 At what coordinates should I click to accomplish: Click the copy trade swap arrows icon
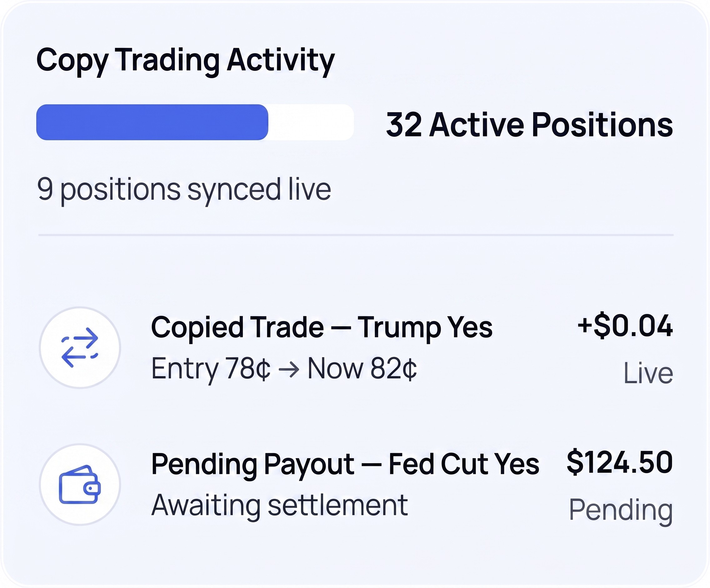point(80,347)
